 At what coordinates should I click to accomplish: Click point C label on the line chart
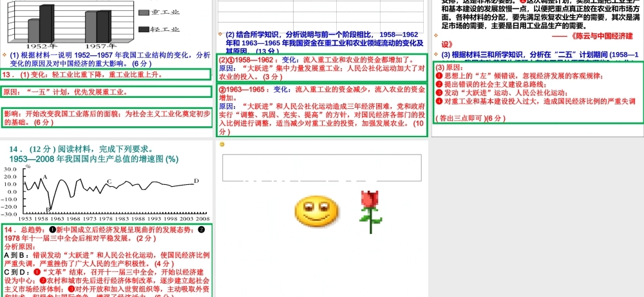click(109, 182)
